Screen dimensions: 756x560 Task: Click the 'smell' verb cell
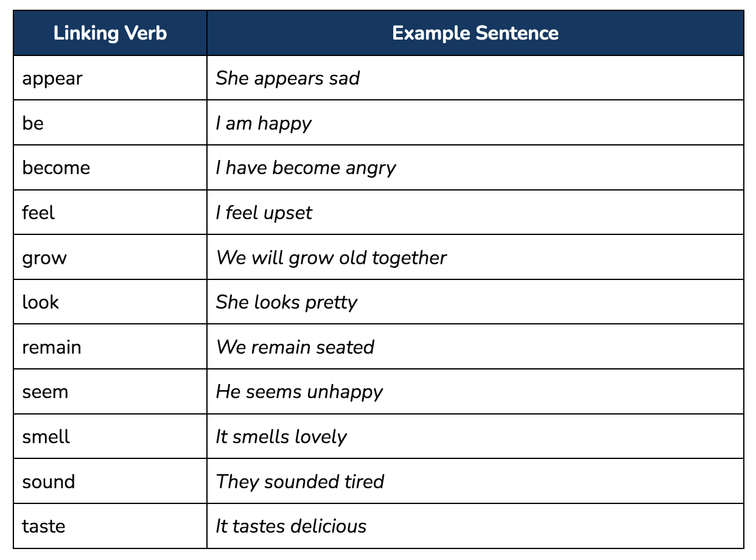(x=110, y=436)
